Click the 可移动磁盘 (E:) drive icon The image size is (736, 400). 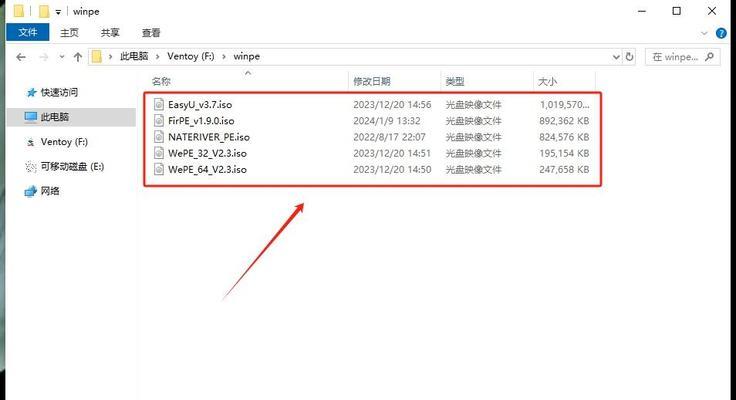pyautogui.click(x=31, y=166)
